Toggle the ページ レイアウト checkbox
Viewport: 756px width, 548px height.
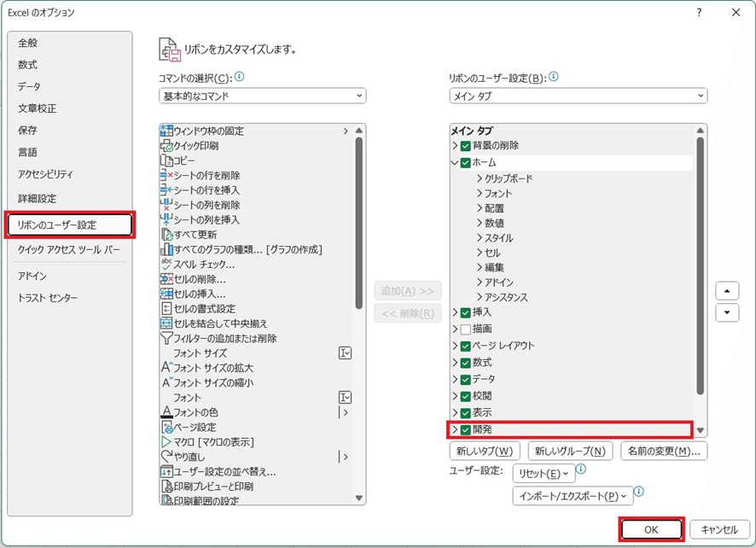pos(465,346)
